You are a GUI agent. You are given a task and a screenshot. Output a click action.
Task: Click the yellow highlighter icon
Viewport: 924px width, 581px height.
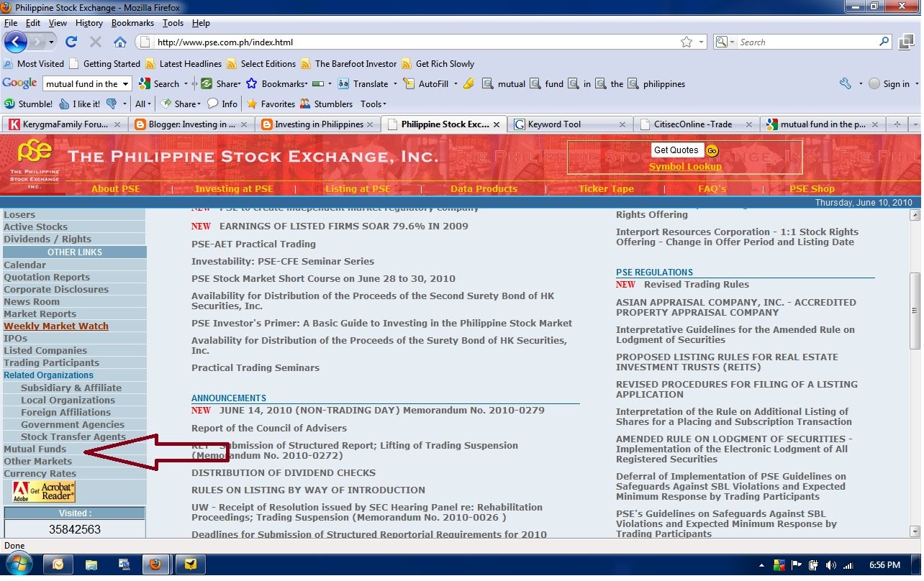click(x=468, y=83)
